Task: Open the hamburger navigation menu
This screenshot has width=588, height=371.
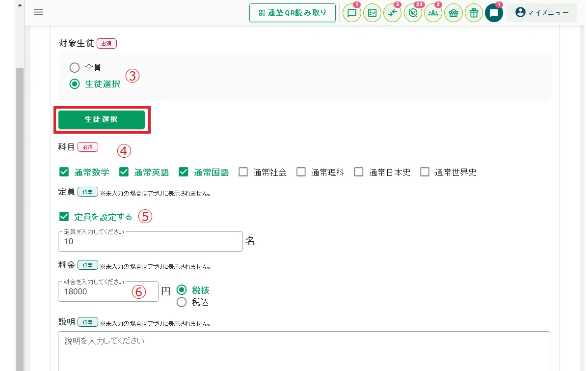Action: point(39,12)
